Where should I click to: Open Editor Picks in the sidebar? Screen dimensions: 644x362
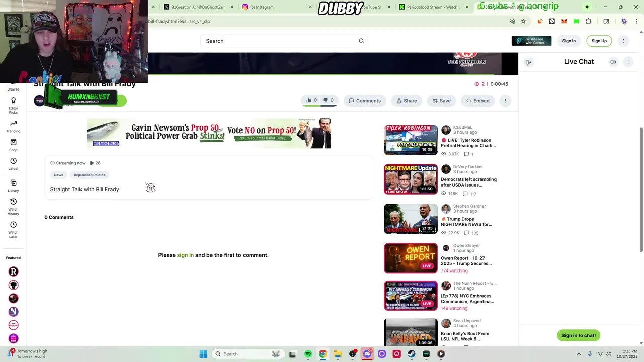(x=13, y=106)
